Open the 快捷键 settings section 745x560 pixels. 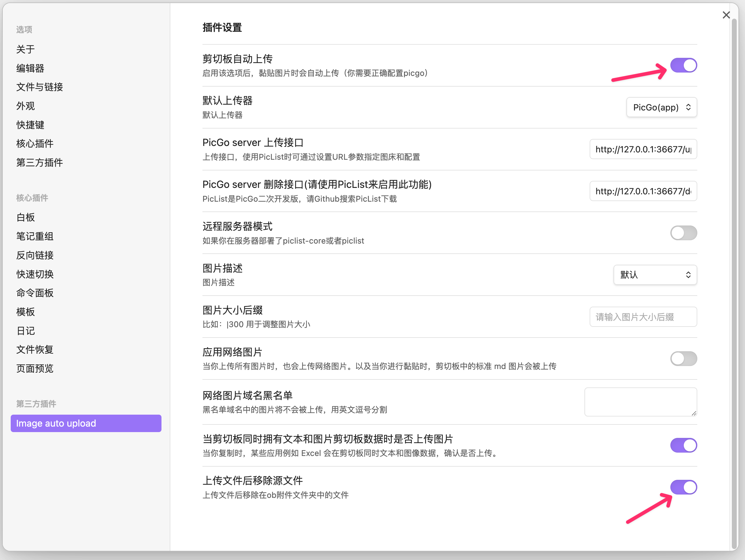[x=30, y=125]
